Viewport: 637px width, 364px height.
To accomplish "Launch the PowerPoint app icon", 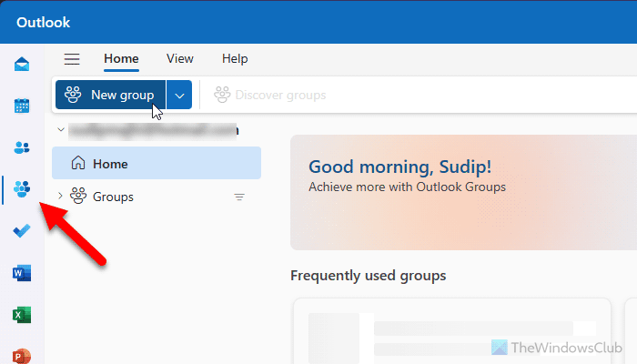I will (x=22, y=355).
